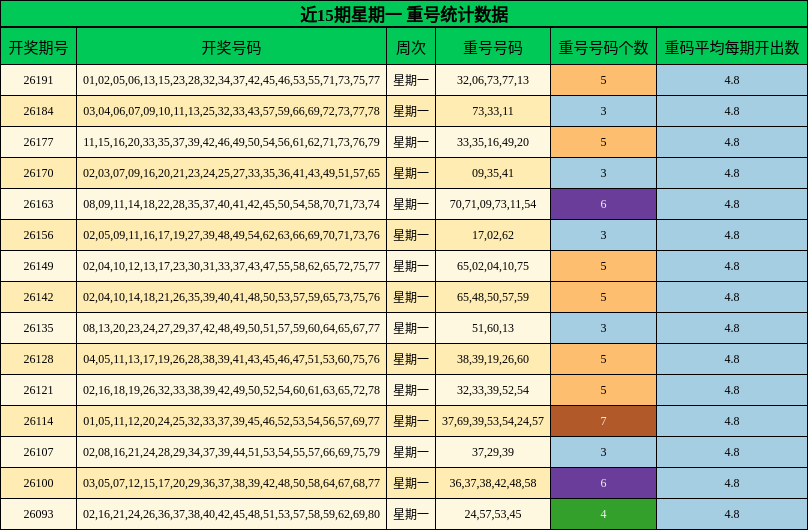Image resolution: width=808 pixels, height=530 pixels.
Task: Click repeat numbers 65,02,04,10,75
Action: pos(493,266)
